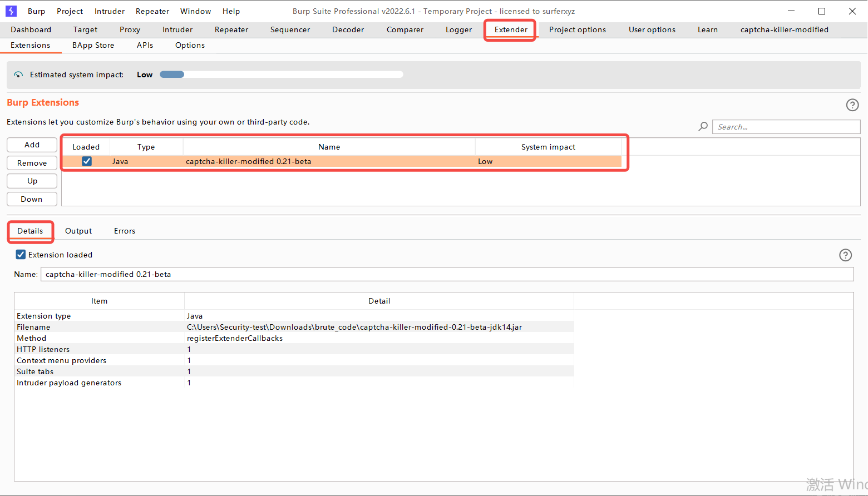Image resolution: width=868 pixels, height=496 pixels.
Task: Switch to the Dashboard tab
Action: pos(31,29)
